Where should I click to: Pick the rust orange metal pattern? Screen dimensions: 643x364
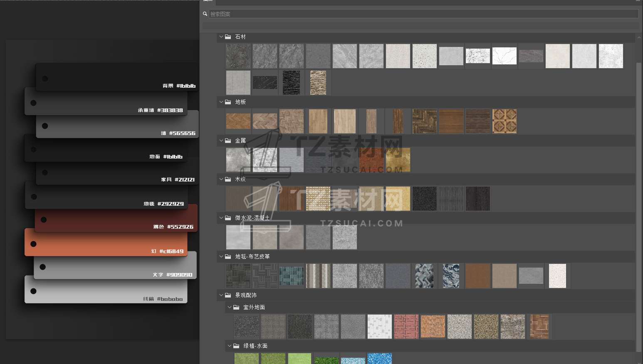pos(371,160)
